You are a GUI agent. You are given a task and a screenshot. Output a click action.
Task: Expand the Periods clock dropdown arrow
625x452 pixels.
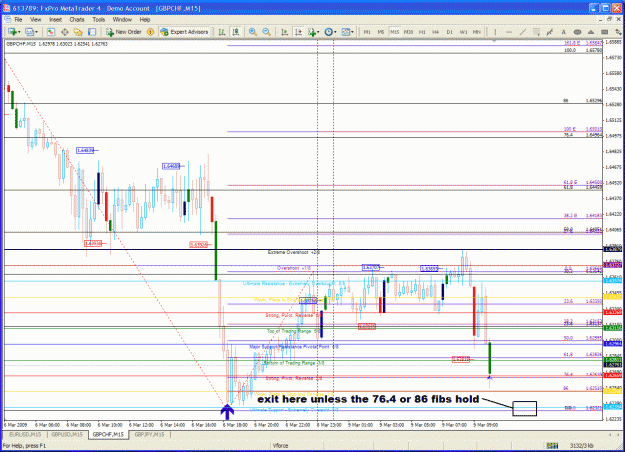(335, 32)
